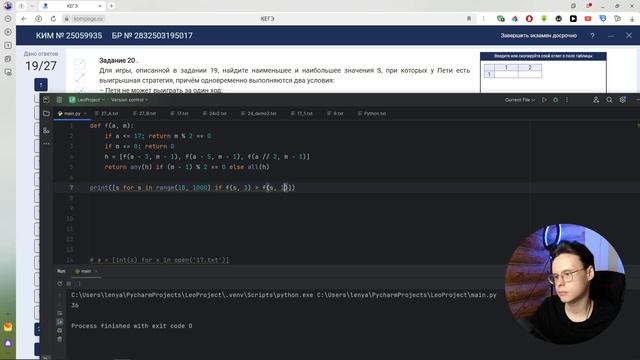
Task: Toggle scroll to end in Run console
Action: tap(60, 322)
